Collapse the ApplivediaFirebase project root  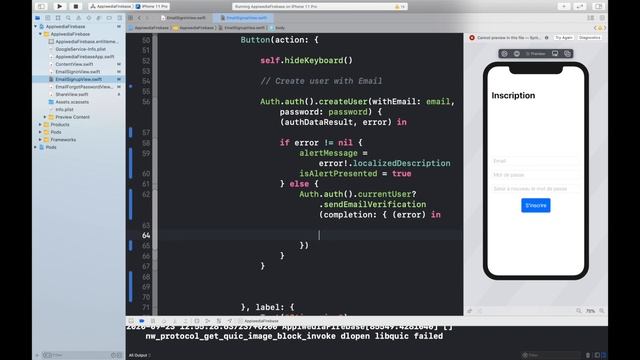click(x=36, y=27)
